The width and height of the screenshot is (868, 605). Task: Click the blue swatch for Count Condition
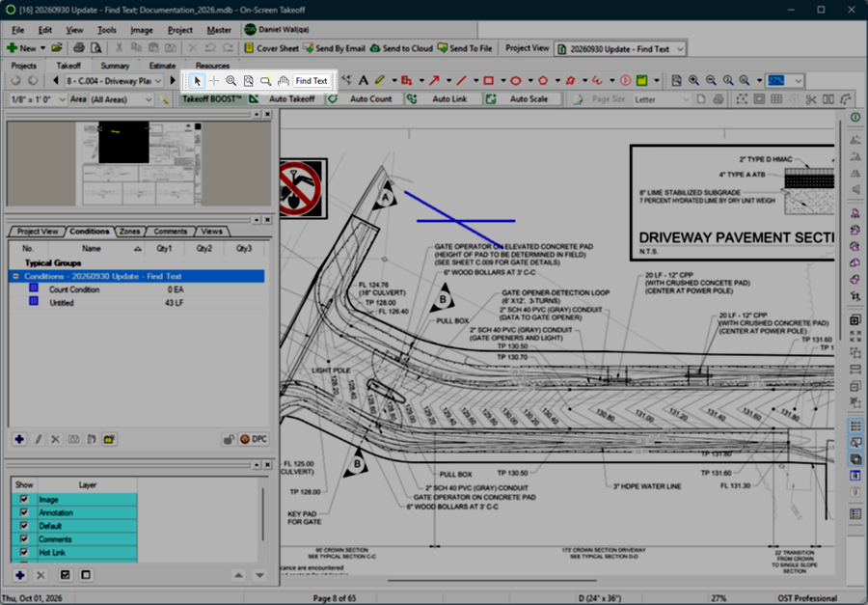(34, 289)
